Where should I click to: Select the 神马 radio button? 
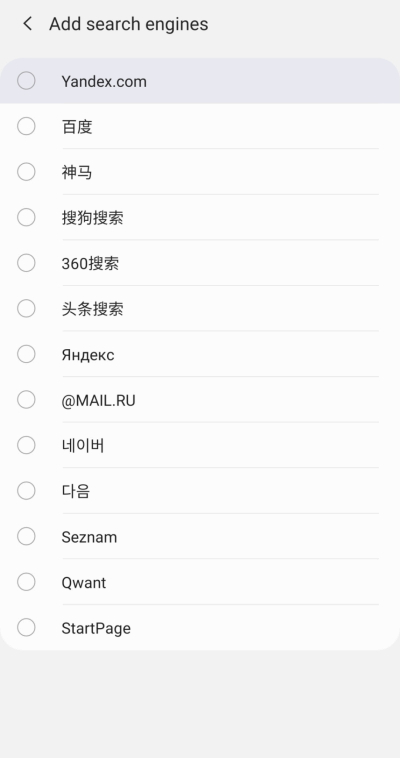(26, 172)
